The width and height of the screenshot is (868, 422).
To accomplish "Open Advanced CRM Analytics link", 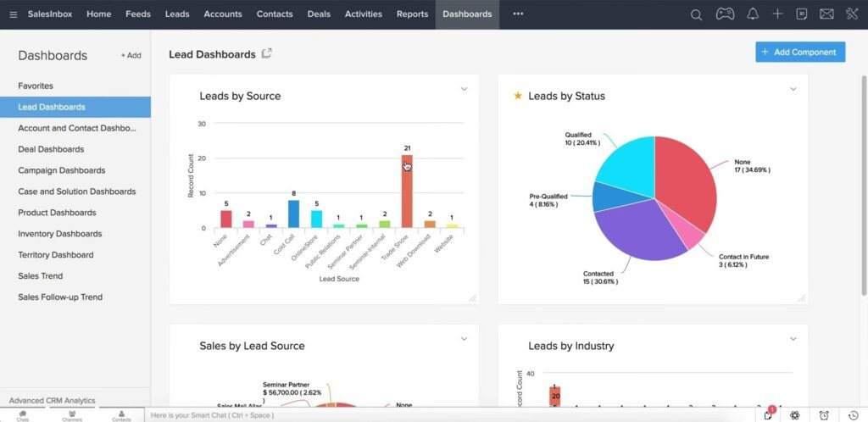I will click(52, 401).
